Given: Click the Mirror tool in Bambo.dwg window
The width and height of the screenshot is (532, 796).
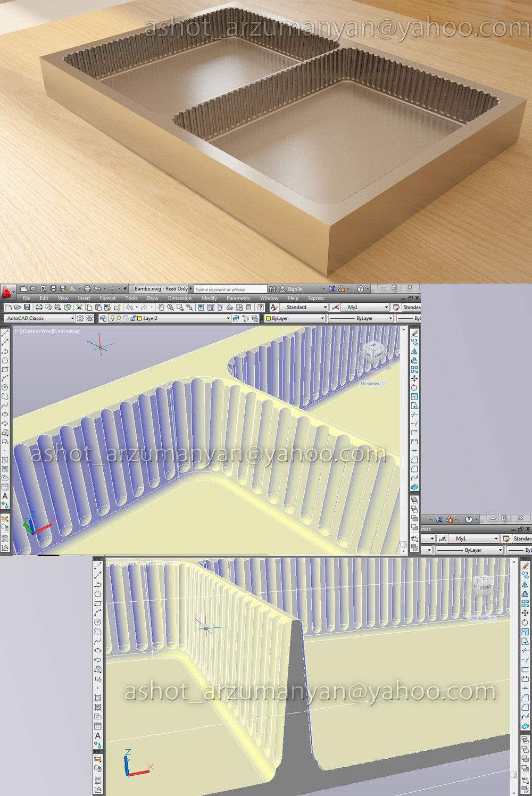Looking at the screenshot, I should 414,351.
